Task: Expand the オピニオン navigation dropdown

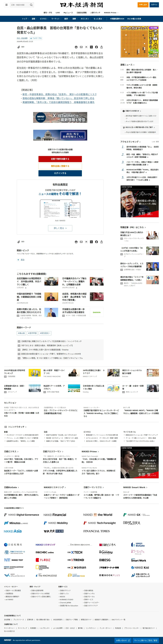Action: point(86,19)
